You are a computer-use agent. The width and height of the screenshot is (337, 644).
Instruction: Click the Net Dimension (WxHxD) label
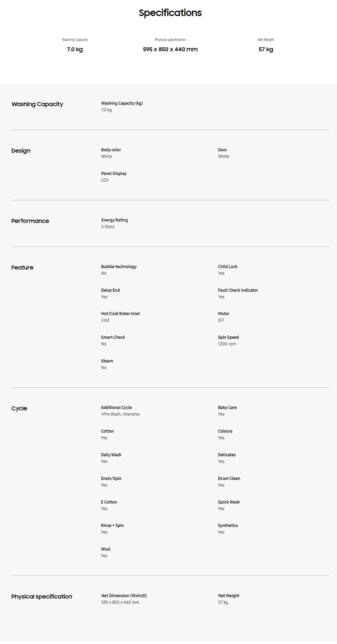click(124, 596)
